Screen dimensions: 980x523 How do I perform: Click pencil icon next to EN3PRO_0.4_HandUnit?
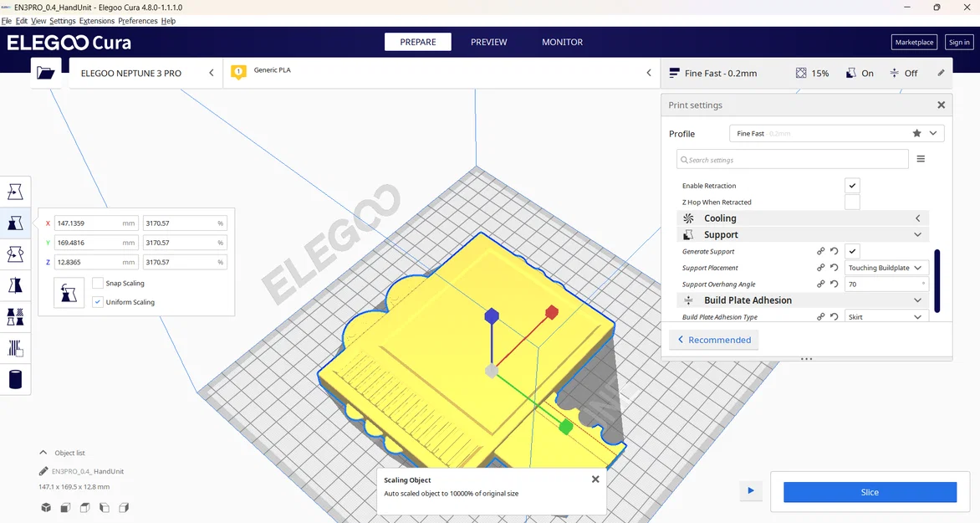(43, 471)
